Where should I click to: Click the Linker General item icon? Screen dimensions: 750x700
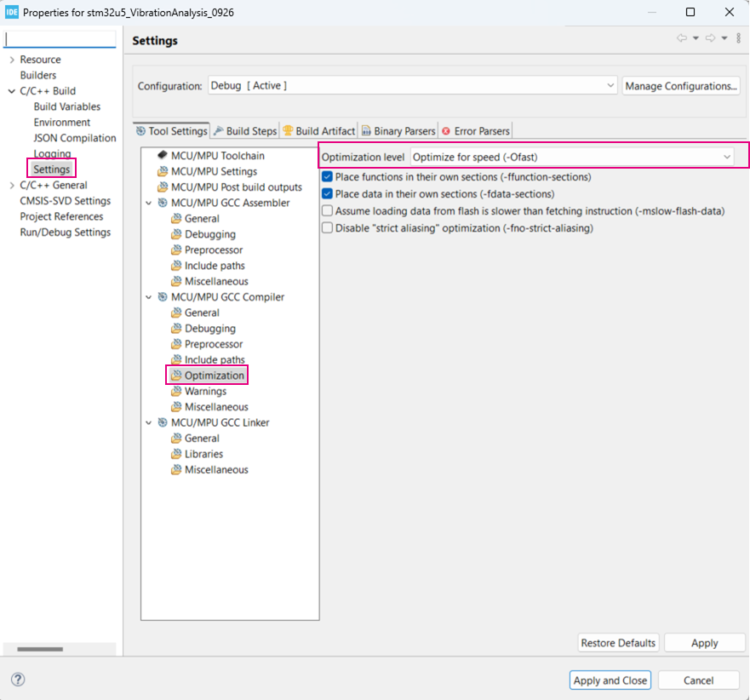[176, 439]
